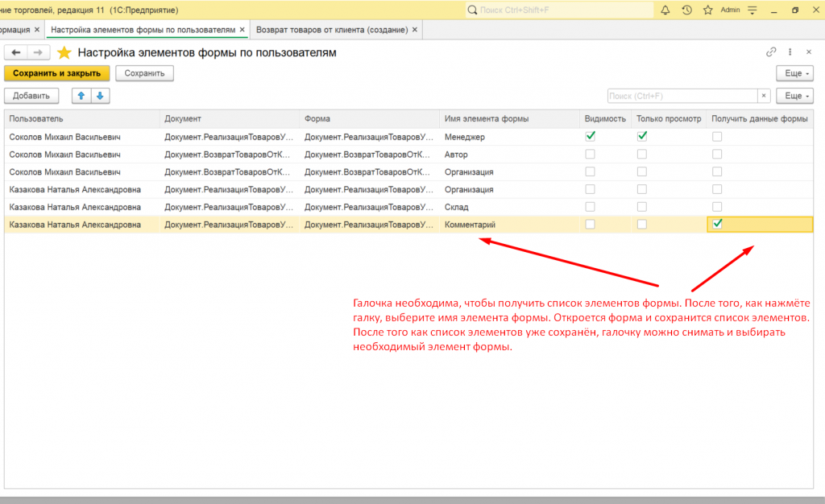Open the notifications bell icon

click(665, 10)
